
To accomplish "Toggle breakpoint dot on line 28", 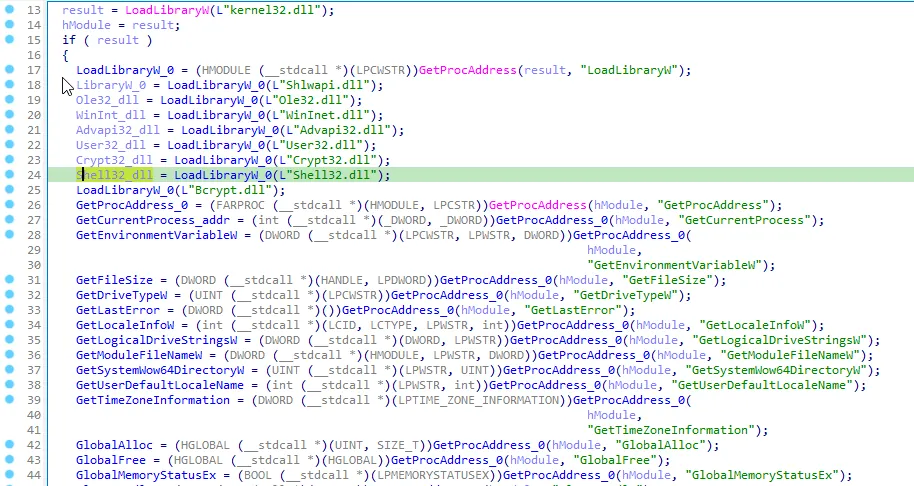I will tap(9, 235).
